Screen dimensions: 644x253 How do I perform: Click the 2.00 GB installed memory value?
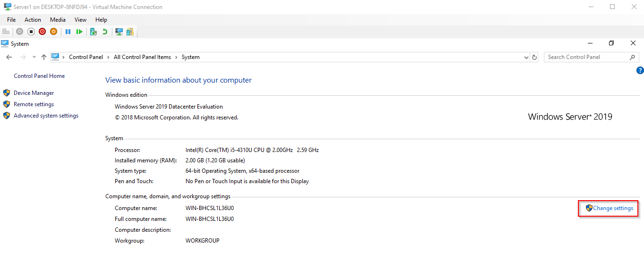(x=215, y=160)
